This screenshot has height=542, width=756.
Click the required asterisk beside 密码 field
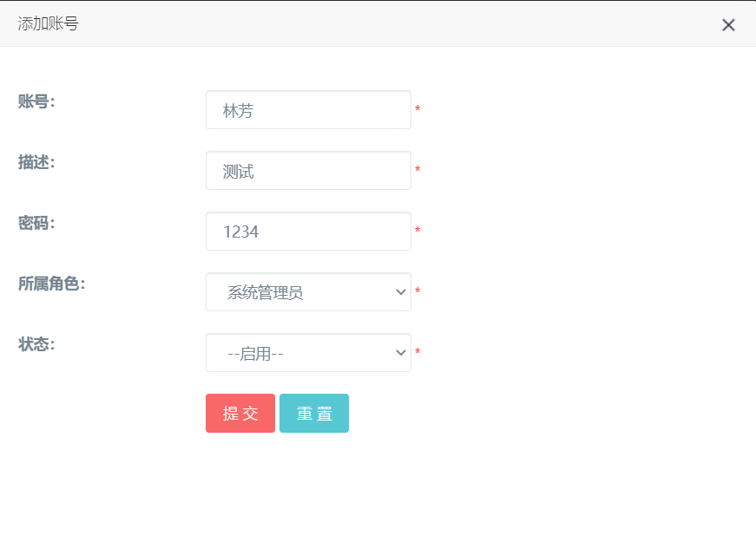pyautogui.click(x=417, y=232)
